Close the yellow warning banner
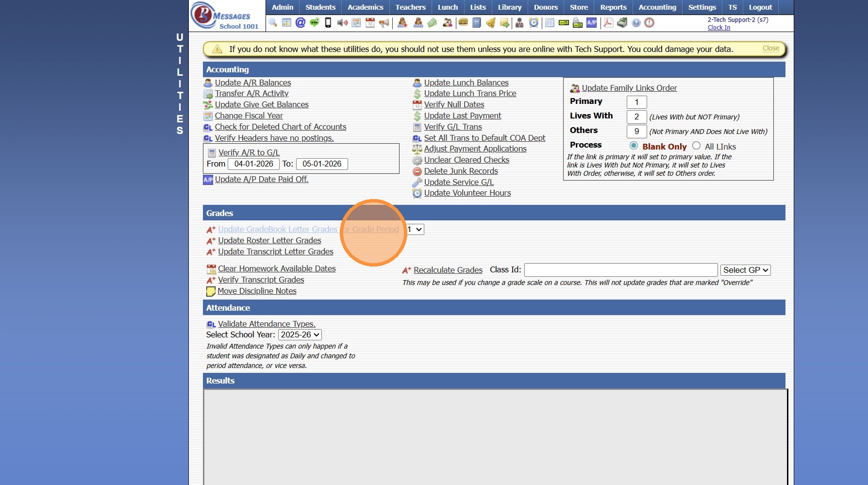Viewport: 868px width, 485px height. (x=770, y=48)
